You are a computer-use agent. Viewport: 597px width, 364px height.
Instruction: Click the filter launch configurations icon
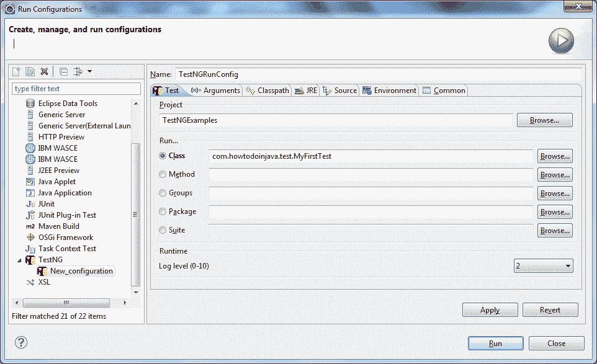[78, 71]
